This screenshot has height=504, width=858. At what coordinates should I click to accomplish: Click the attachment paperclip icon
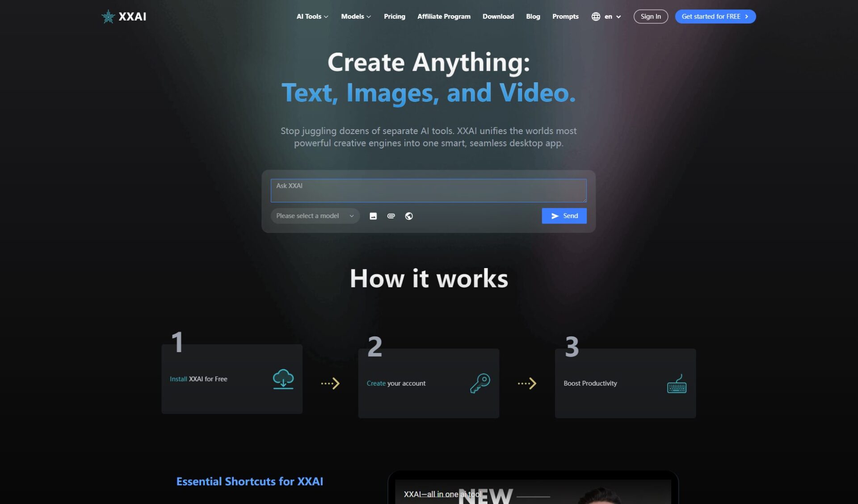(391, 216)
